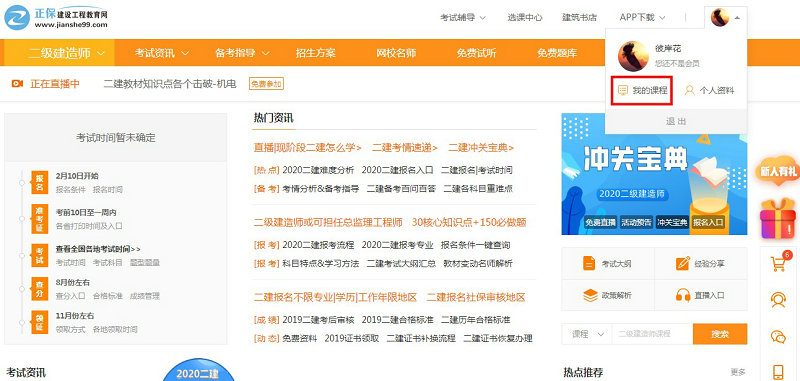This screenshot has height=381, width=800.
Task: Open the 课程 search type dropdown
Action: [587, 334]
